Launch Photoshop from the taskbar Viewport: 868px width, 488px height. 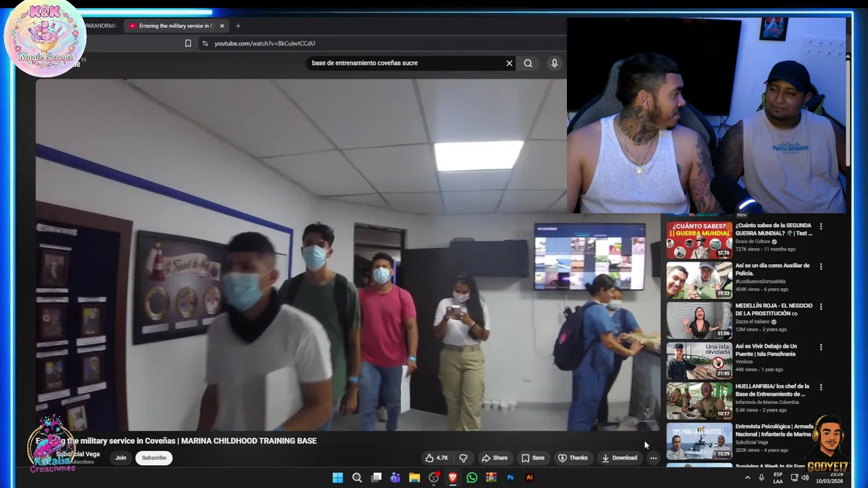point(511,477)
